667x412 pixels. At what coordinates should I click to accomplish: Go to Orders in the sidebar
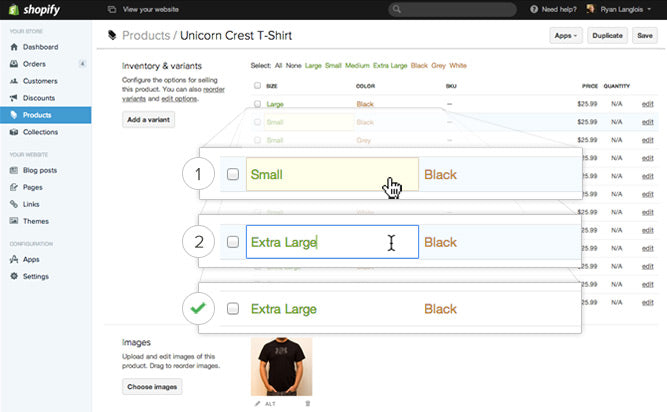pyautogui.click(x=35, y=64)
